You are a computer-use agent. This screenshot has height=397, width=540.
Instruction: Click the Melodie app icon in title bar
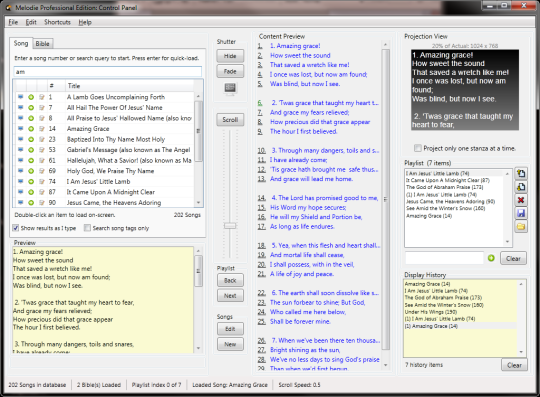[8, 7]
